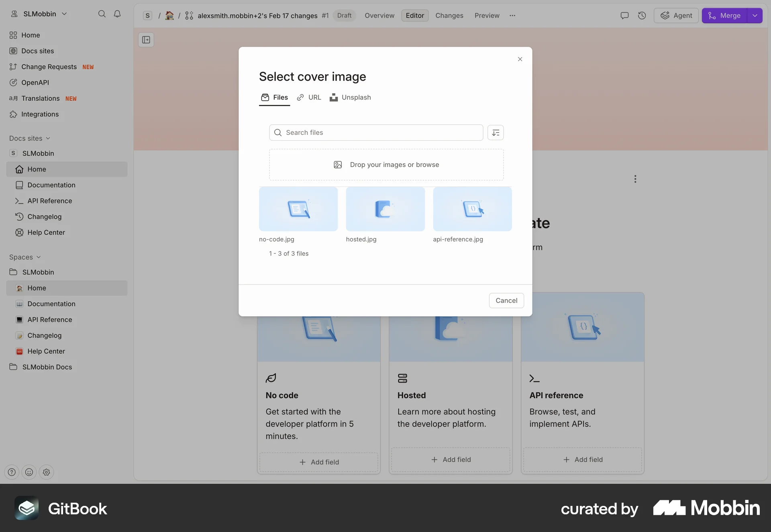Open settings via the gear icon
The image size is (771, 532).
tap(46, 472)
